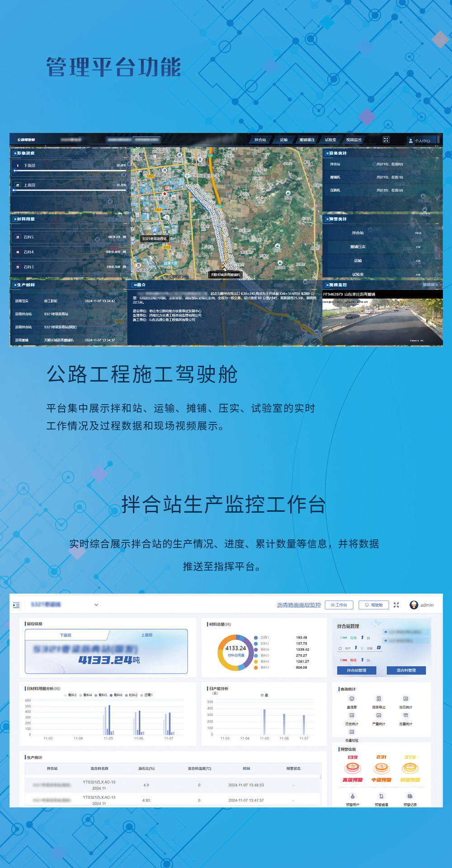This screenshot has height=868, width=452.
Task: Toggle 粉料2 in daily material chart legend
Action: [x=132, y=695]
